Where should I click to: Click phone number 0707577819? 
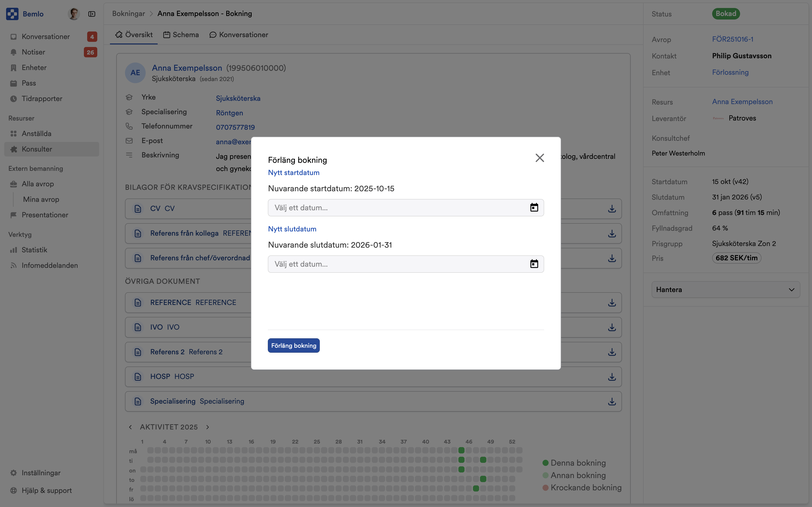pyautogui.click(x=235, y=127)
